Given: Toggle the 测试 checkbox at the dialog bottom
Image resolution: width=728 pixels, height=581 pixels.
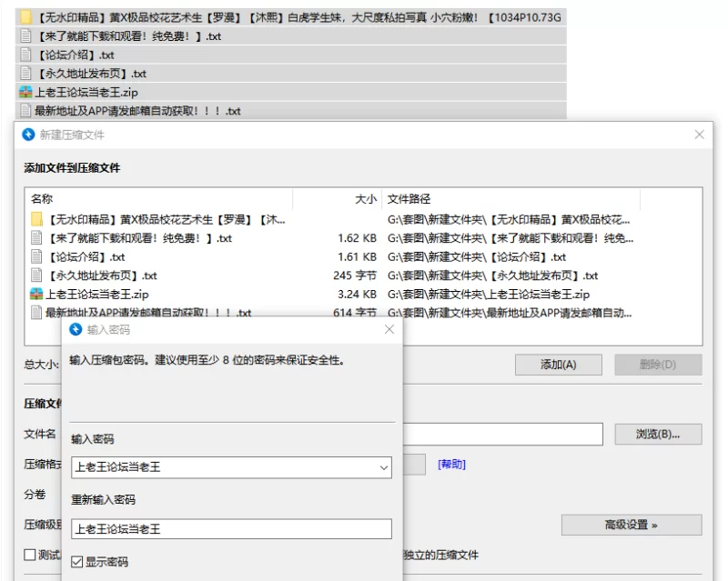Looking at the screenshot, I should pyautogui.click(x=30, y=555).
